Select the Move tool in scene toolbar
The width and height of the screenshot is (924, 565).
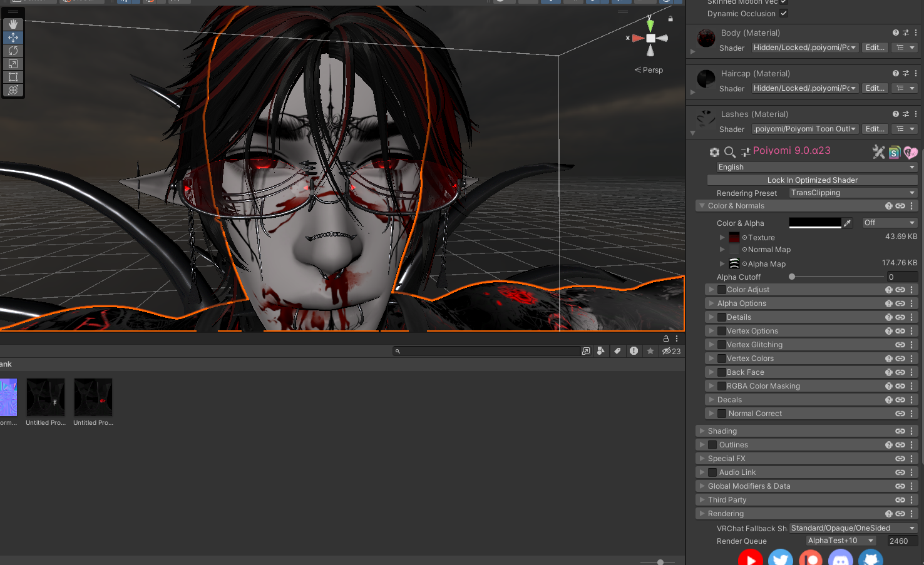(13, 38)
